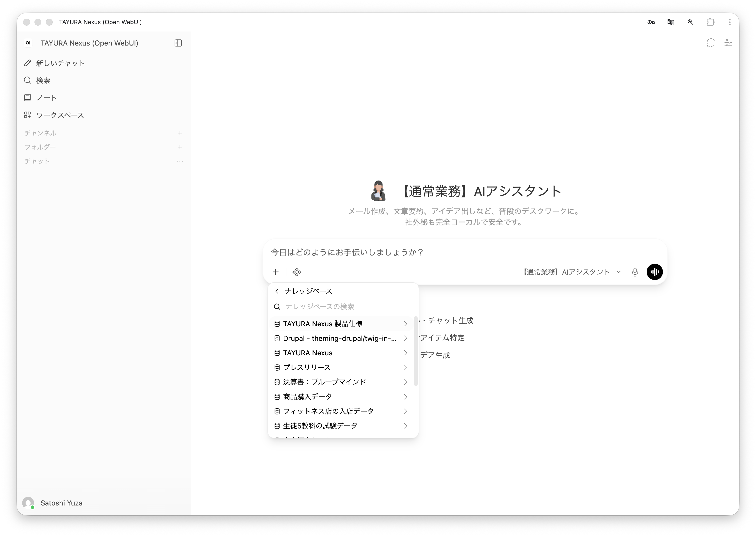Viewport: 756px width, 536px height.
Task: Expand TAYURA Nexus 製品仕様 chevron
Action: click(406, 324)
